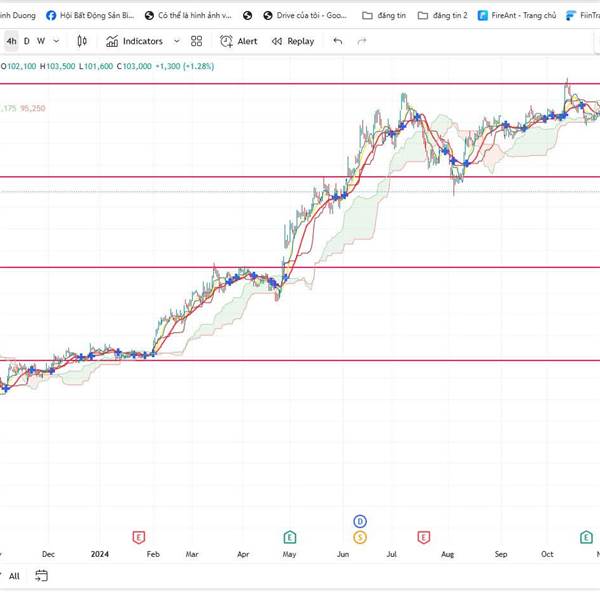600x600 pixels.
Task: Click the blue dividend D marker near Jun
Action: click(360, 521)
